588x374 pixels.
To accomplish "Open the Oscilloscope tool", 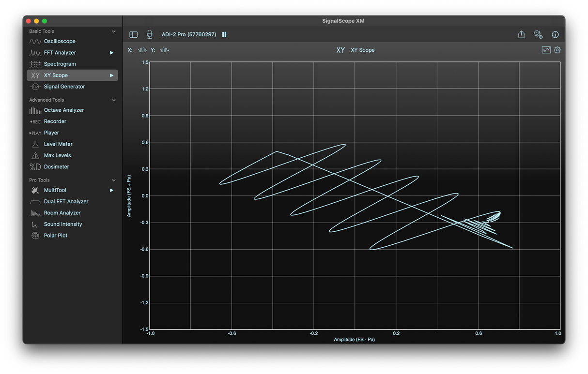I will pos(60,41).
